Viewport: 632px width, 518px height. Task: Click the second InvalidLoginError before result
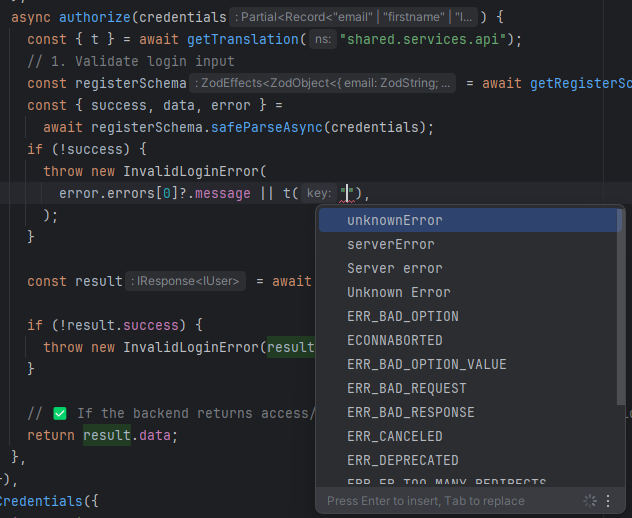point(191,347)
